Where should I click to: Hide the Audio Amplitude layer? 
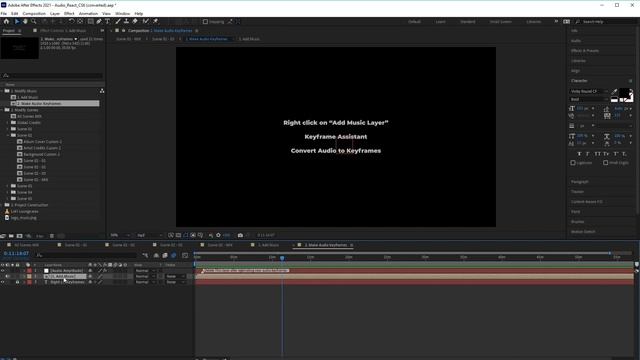pos(3,271)
